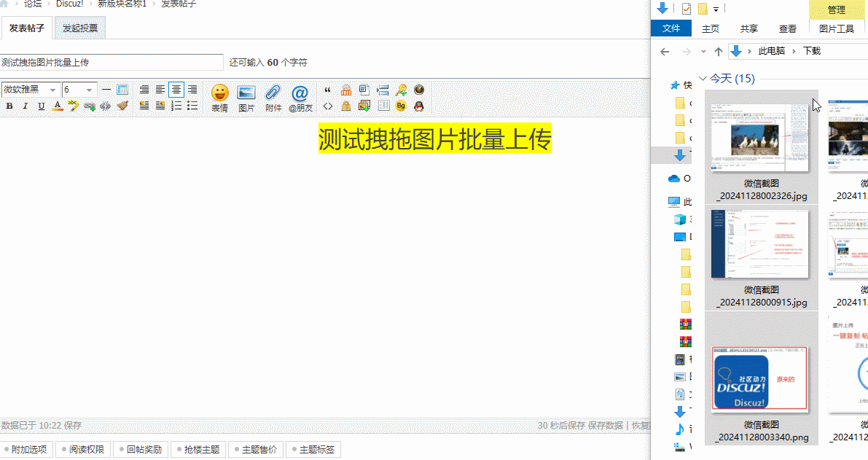Open the 查看 ribbon tab in Explorer
Screen dimensions: 868x460
(x=788, y=28)
